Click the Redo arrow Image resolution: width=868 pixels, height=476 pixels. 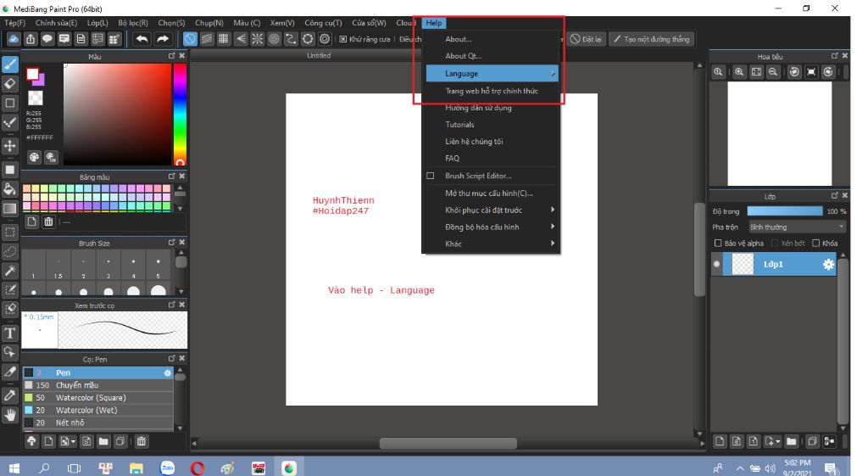pos(162,39)
